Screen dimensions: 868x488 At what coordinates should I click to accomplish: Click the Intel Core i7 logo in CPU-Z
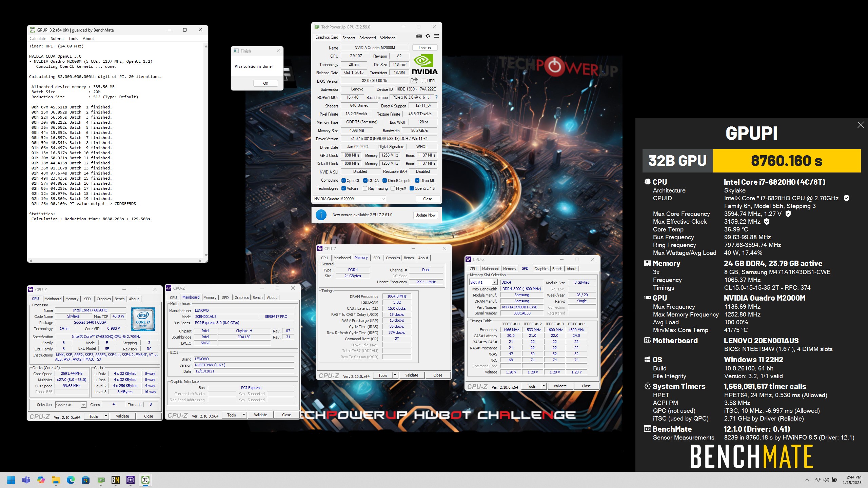tap(143, 319)
